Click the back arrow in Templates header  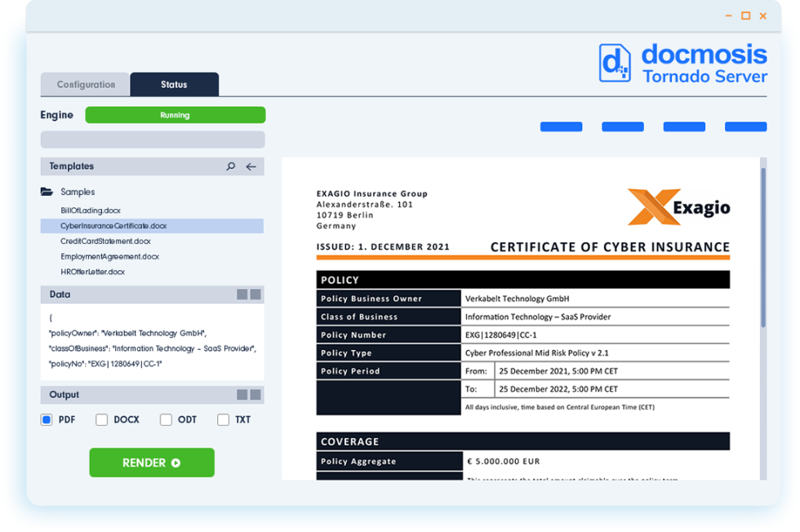tap(251, 166)
